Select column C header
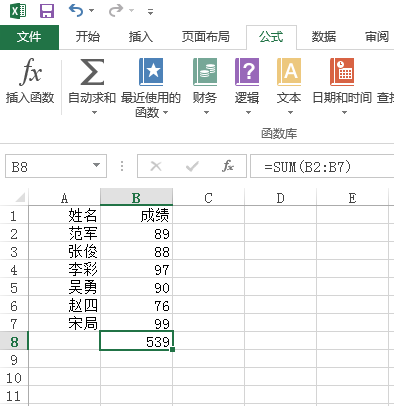 (x=208, y=198)
